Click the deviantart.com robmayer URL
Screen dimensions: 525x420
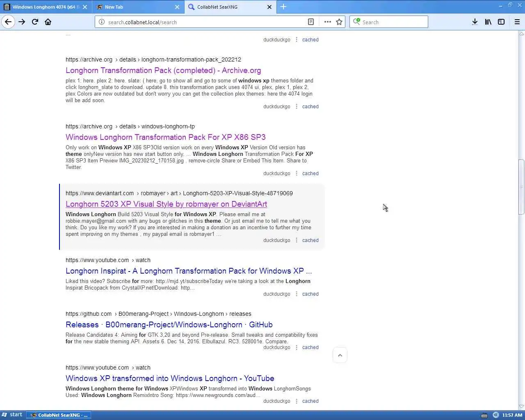point(179,193)
